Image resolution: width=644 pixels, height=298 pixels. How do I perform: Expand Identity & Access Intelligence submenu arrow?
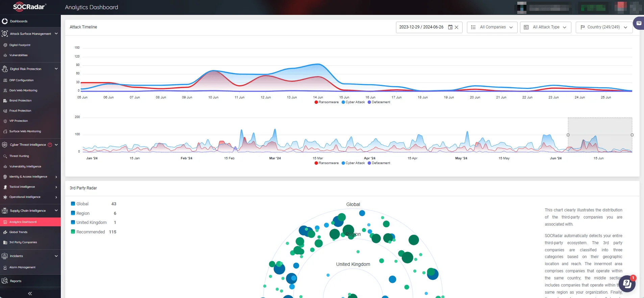pos(56,177)
